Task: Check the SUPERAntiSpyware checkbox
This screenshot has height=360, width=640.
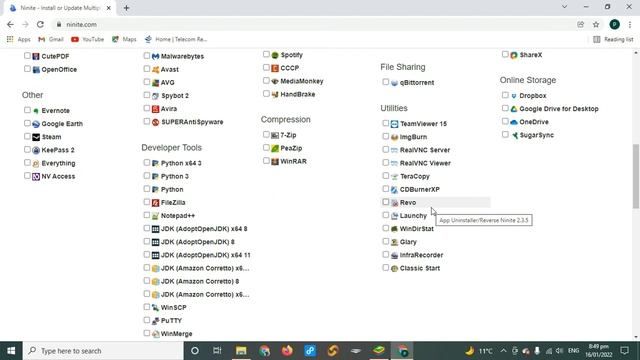Action: 147,121
